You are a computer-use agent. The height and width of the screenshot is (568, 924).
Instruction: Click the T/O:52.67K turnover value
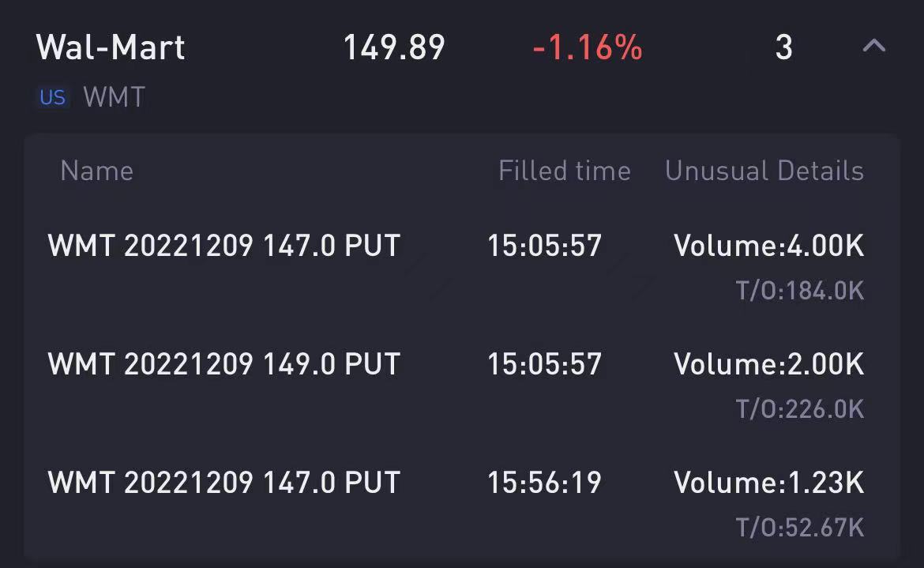(x=800, y=528)
